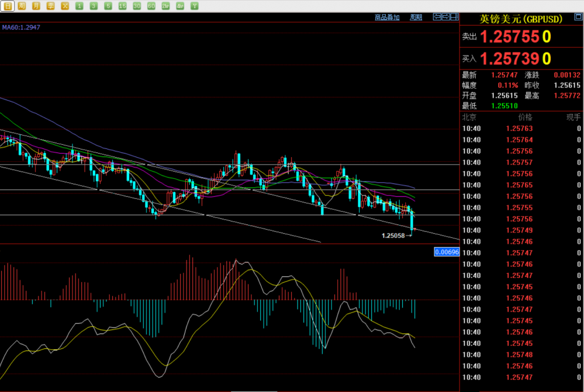Click the orange X period button
This screenshot has height=392, width=584.
click(x=65, y=6)
